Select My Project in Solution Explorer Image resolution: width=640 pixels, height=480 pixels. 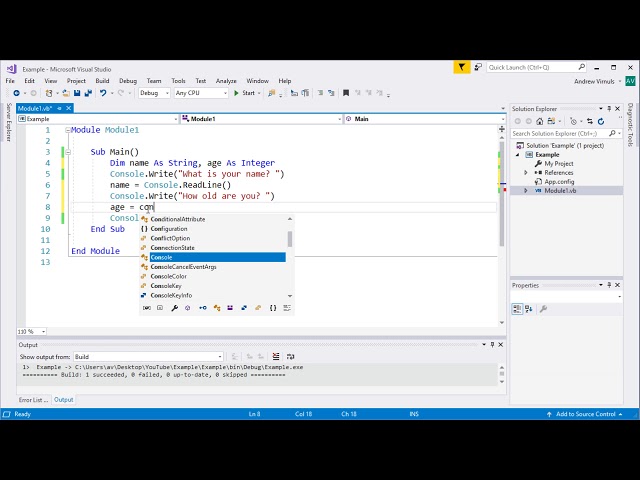[x=559, y=164]
